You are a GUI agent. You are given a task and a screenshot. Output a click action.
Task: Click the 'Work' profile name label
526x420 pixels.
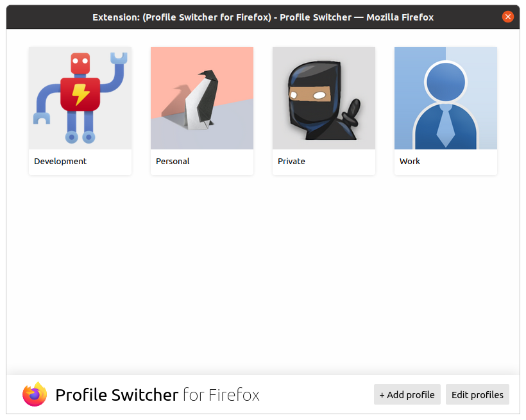(x=410, y=162)
